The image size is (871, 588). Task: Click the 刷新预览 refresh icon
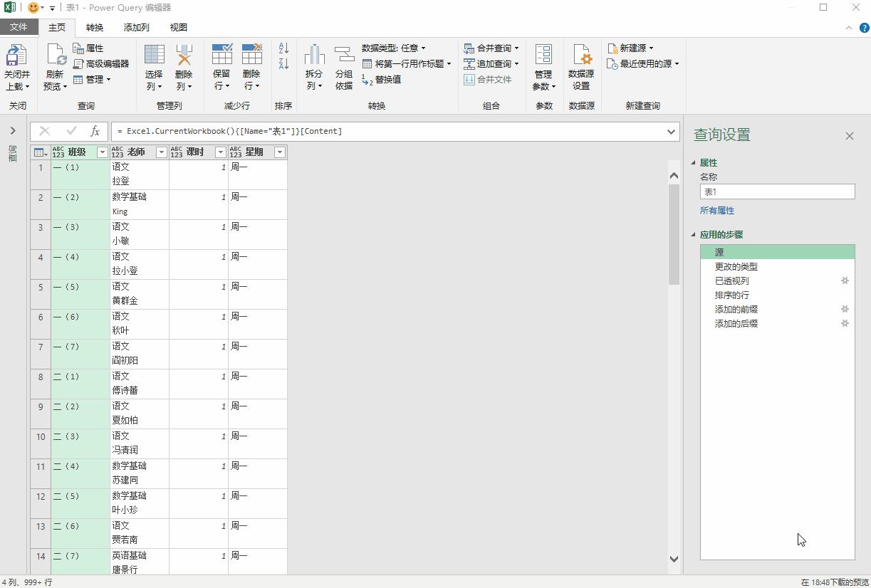point(56,56)
